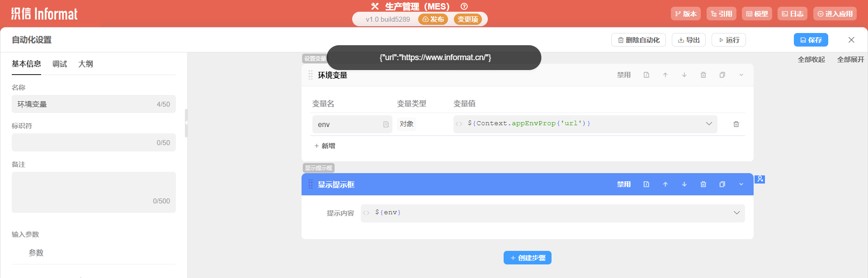Screen dimensions: 868x278
Task: Click the 保存 button
Action: (811, 40)
